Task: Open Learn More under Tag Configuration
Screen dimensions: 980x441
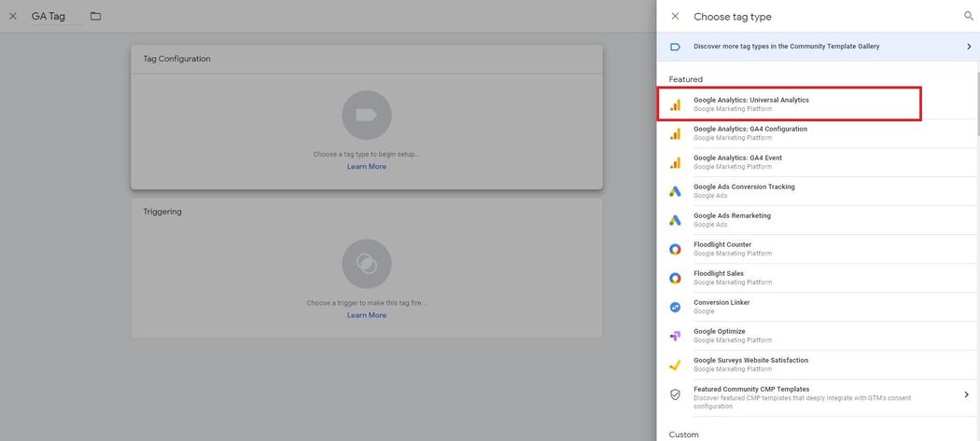Action: [x=367, y=167]
